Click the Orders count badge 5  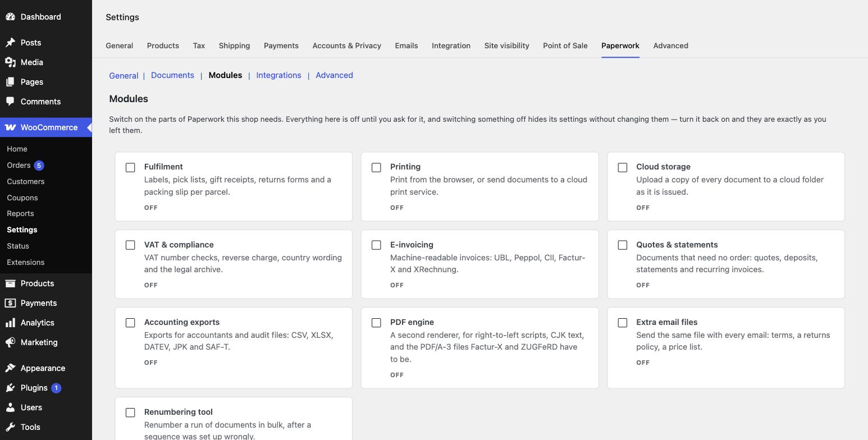[x=39, y=166]
